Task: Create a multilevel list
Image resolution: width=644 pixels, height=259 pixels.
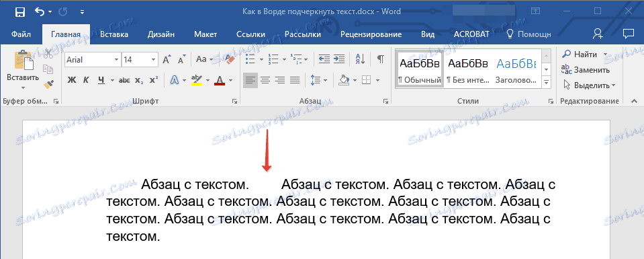Action: [x=295, y=59]
